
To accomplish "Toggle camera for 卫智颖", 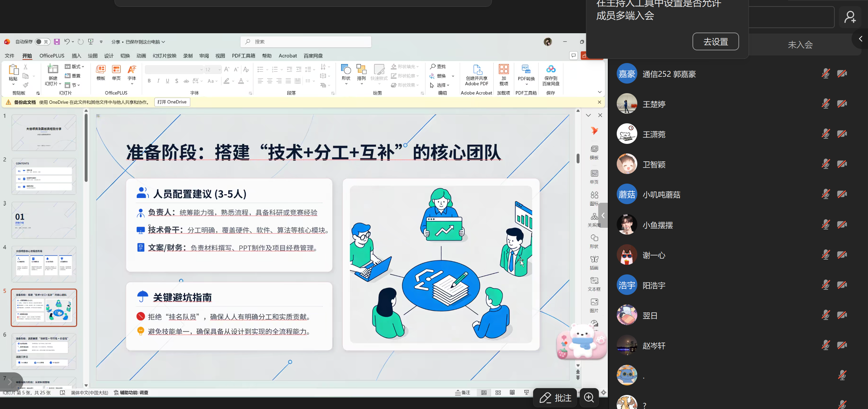I will tap(842, 164).
